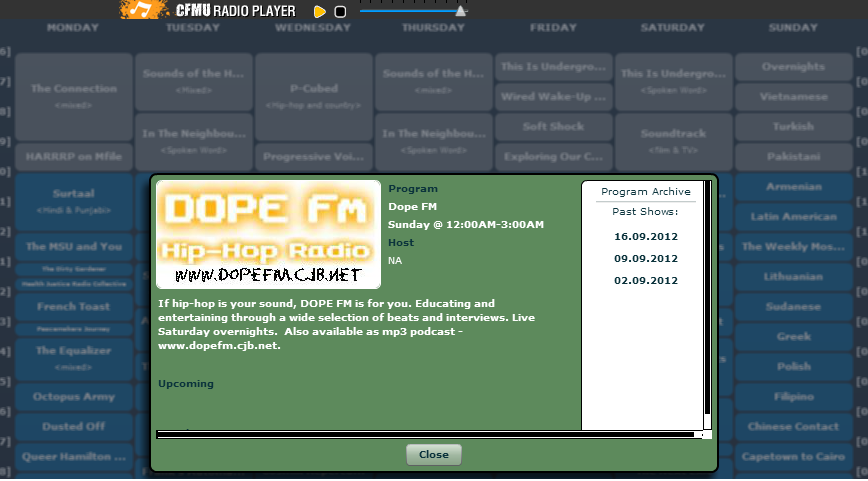Open the Greek program

pos(794,337)
